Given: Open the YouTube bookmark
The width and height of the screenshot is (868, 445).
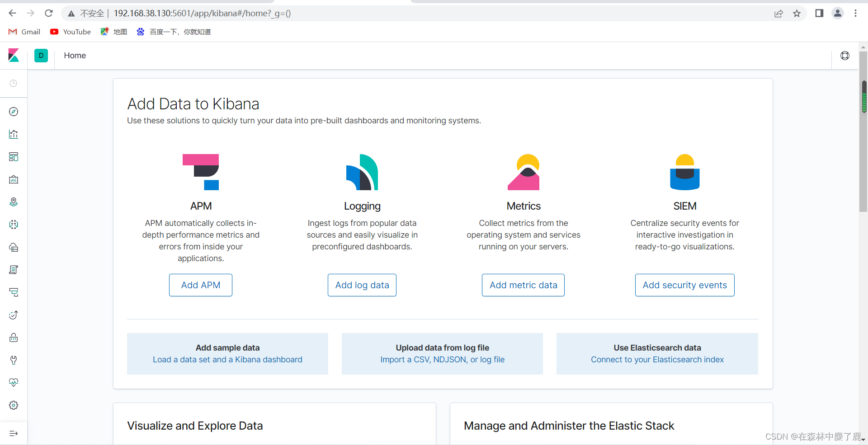Looking at the screenshot, I should point(71,32).
